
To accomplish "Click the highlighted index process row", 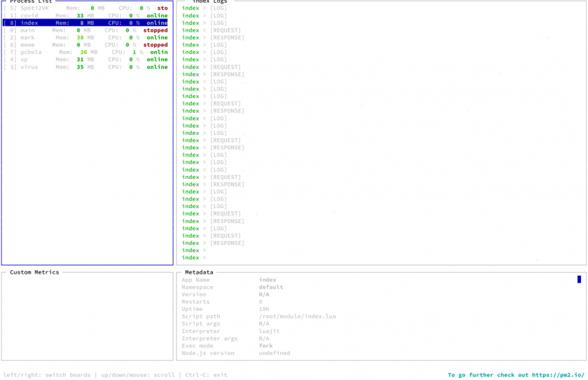I will coord(85,23).
